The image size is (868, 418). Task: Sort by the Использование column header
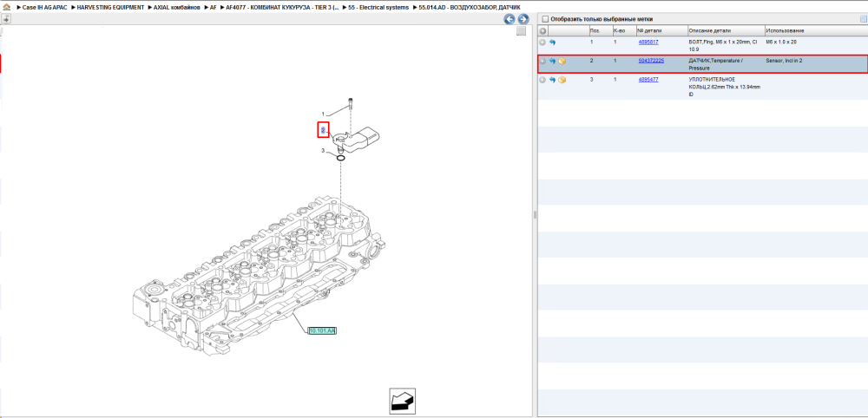(815, 31)
